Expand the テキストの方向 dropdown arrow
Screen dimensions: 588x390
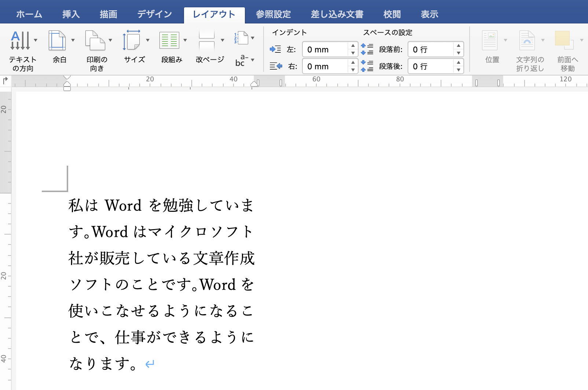click(36, 40)
